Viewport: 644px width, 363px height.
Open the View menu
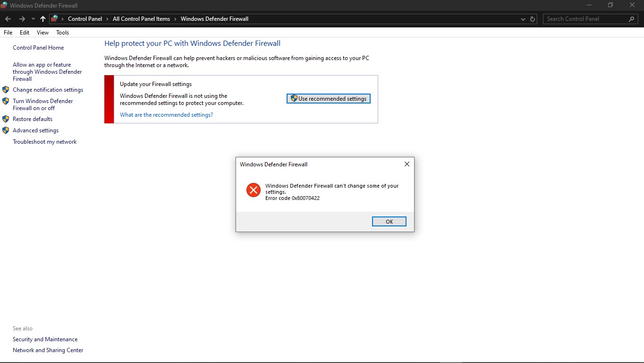pyautogui.click(x=42, y=33)
